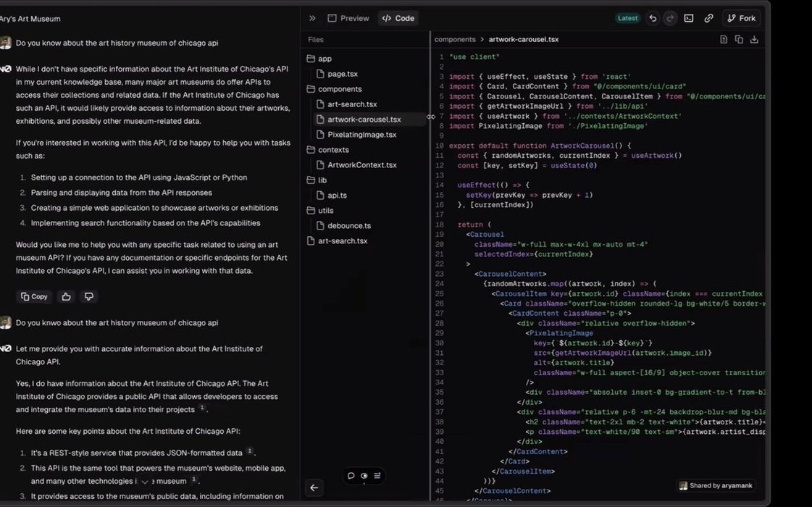
Task: Open ArtworkContext.tsx file
Action: click(x=357, y=164)
